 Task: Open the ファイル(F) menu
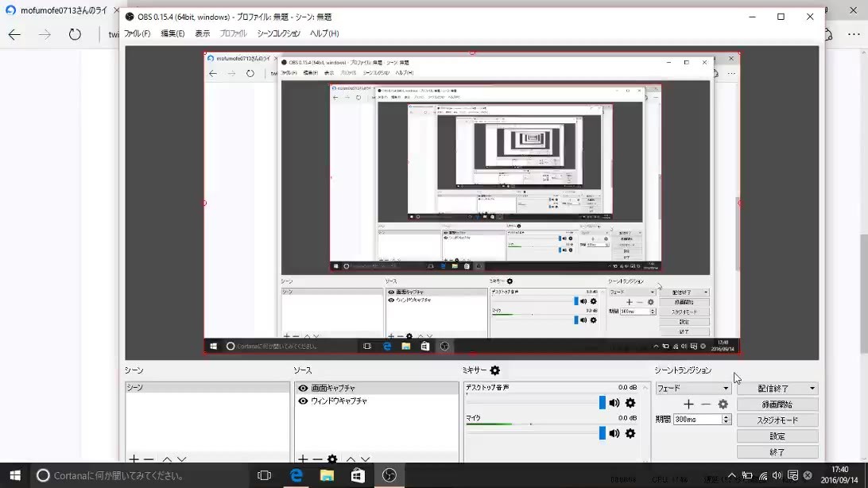click(138, 33)
